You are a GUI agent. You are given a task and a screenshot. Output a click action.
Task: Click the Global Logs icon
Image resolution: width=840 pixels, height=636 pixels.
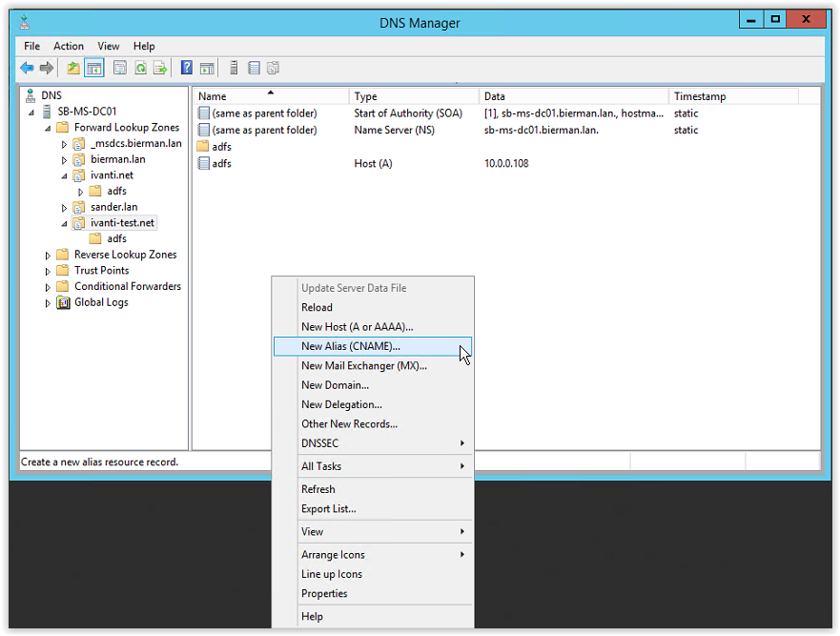(x=63, y=302)
